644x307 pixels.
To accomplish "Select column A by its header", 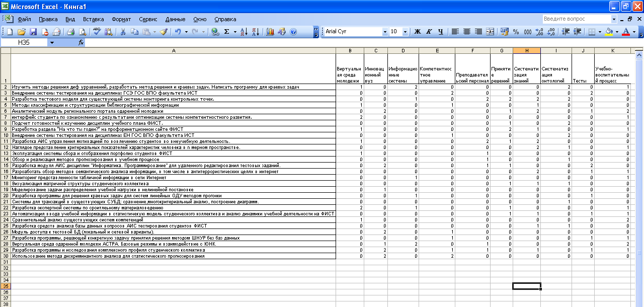I will 174,50.
